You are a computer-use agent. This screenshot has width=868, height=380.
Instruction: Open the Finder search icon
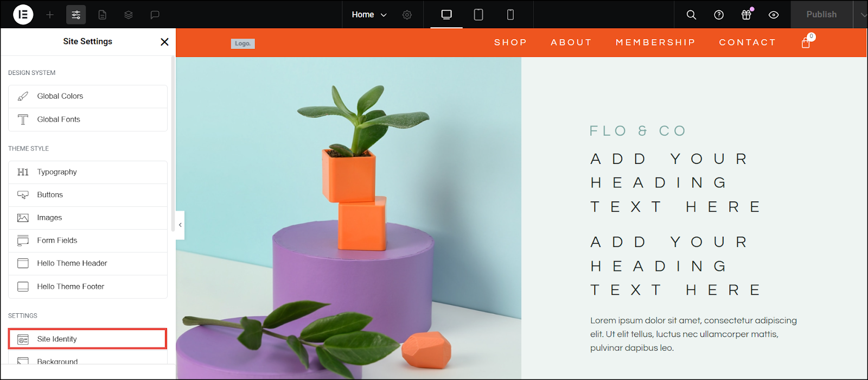point(691,15)
